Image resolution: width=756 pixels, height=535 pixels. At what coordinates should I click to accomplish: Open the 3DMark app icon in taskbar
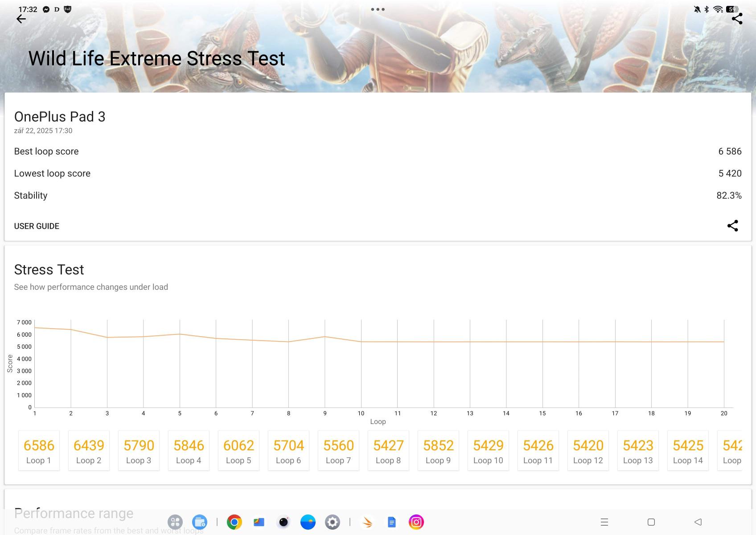tap(367, 522)
